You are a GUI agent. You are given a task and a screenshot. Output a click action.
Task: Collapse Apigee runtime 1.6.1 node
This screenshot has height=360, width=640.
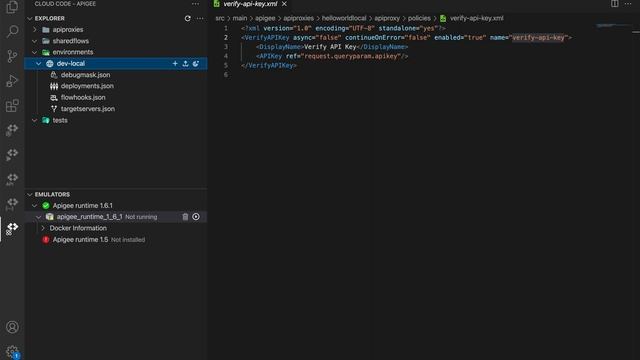click(35, 206)
